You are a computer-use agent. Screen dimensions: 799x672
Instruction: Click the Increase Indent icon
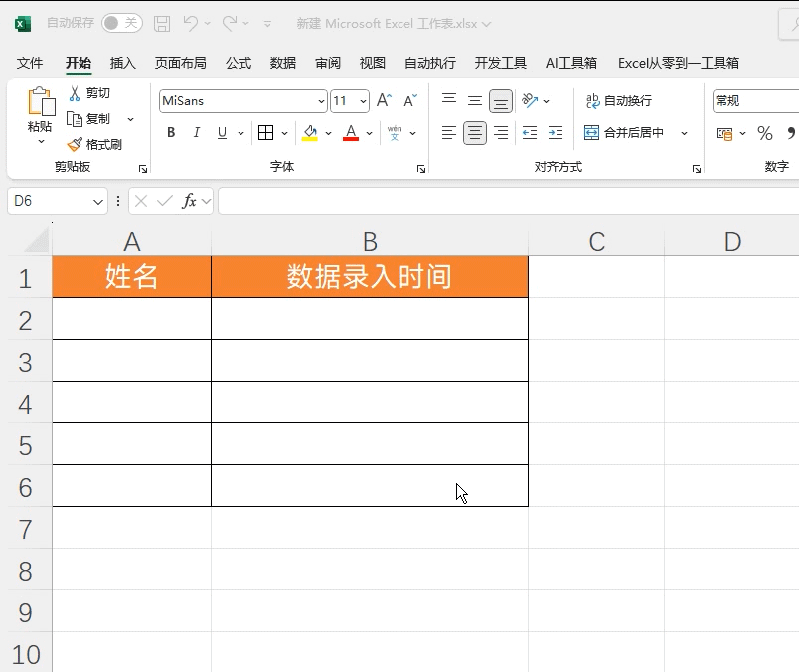pos(556,133)
